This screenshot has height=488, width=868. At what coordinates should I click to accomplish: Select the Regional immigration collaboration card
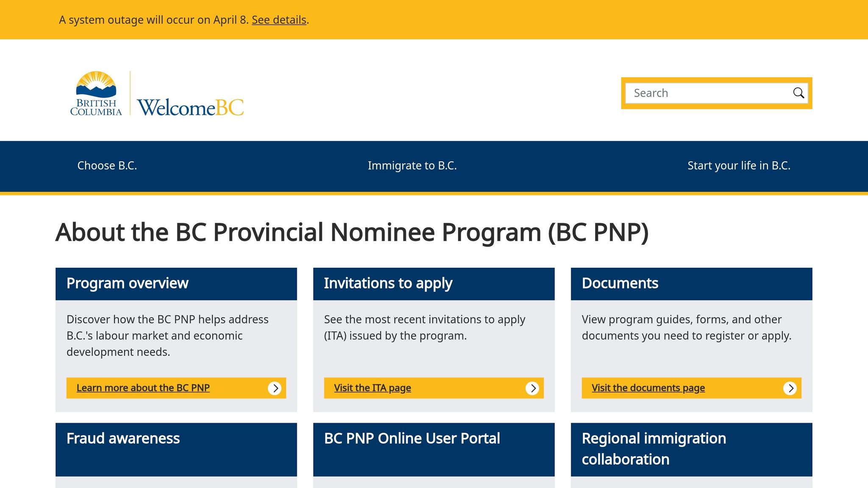(654, 449)
